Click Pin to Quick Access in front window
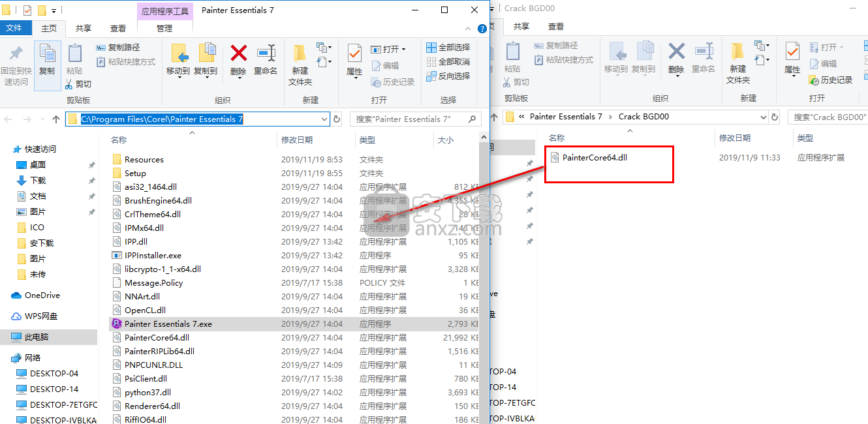 tap(16, 65)
